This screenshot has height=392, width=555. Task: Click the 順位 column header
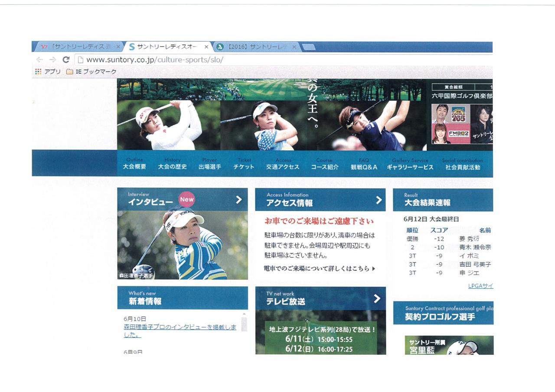412,230
